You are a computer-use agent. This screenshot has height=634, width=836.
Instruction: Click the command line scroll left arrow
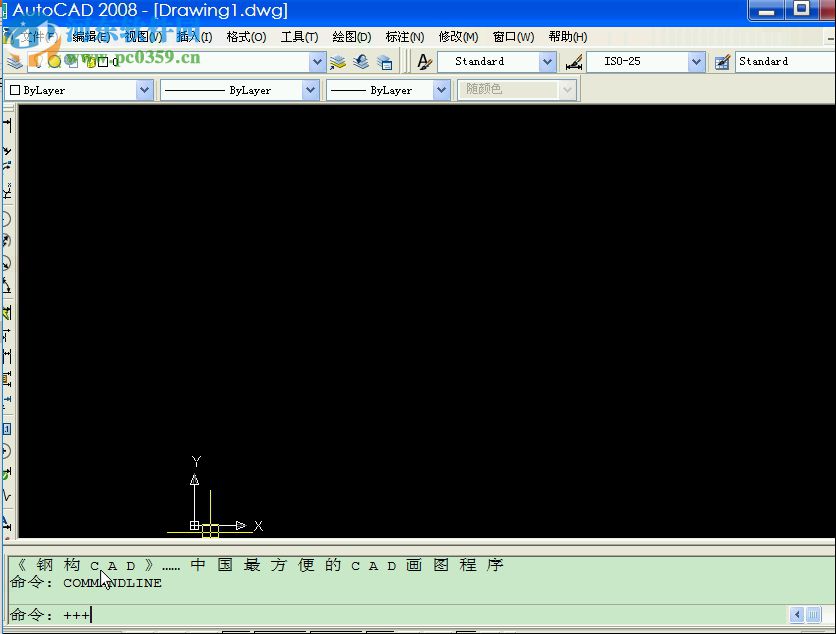tap(797, 615)
